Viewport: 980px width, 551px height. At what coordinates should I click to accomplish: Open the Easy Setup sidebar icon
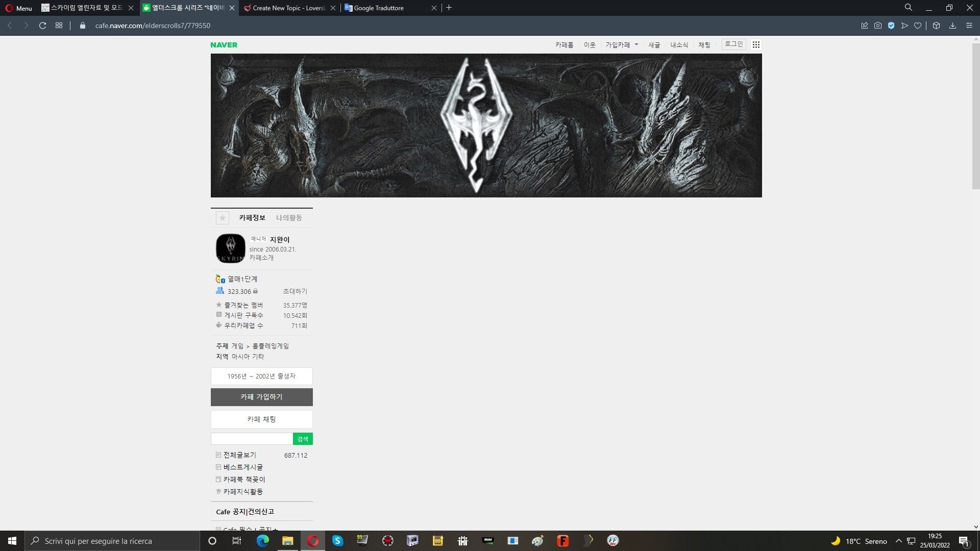click(x=969, y=26)
